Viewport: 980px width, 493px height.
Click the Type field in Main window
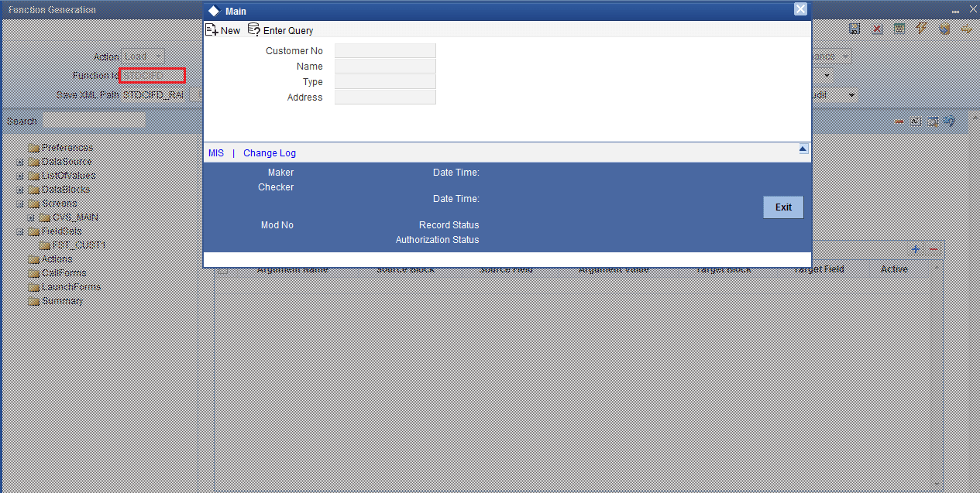click(385, 81)
